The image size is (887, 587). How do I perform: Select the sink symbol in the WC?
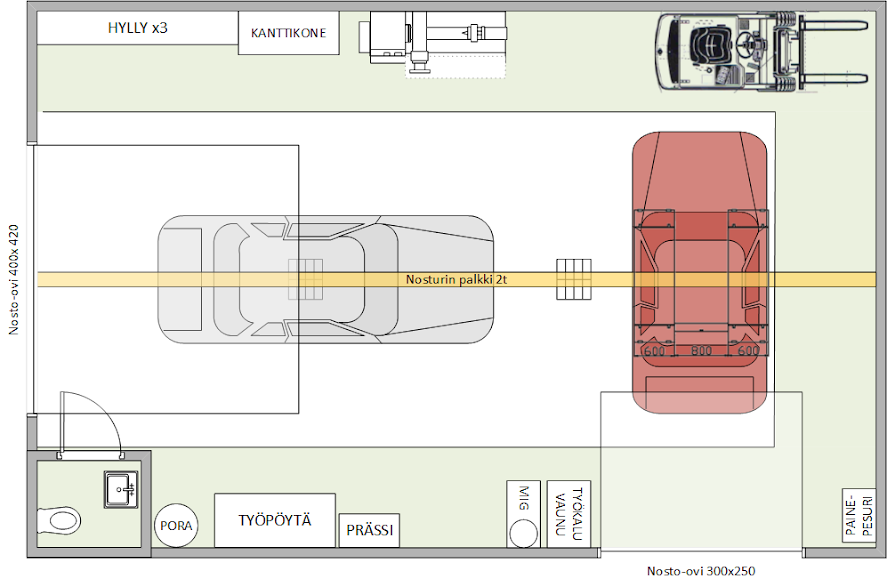[x=121, y=490]
